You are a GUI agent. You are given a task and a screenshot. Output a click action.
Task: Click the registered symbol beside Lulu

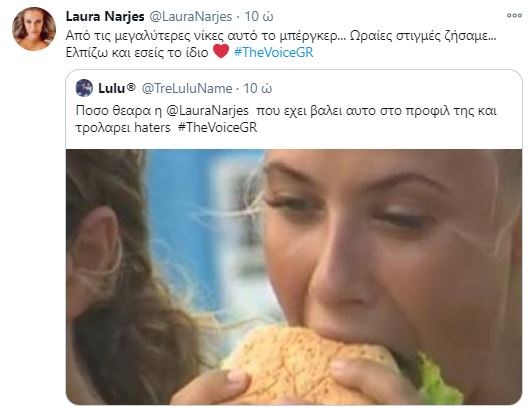pos(131,88)
